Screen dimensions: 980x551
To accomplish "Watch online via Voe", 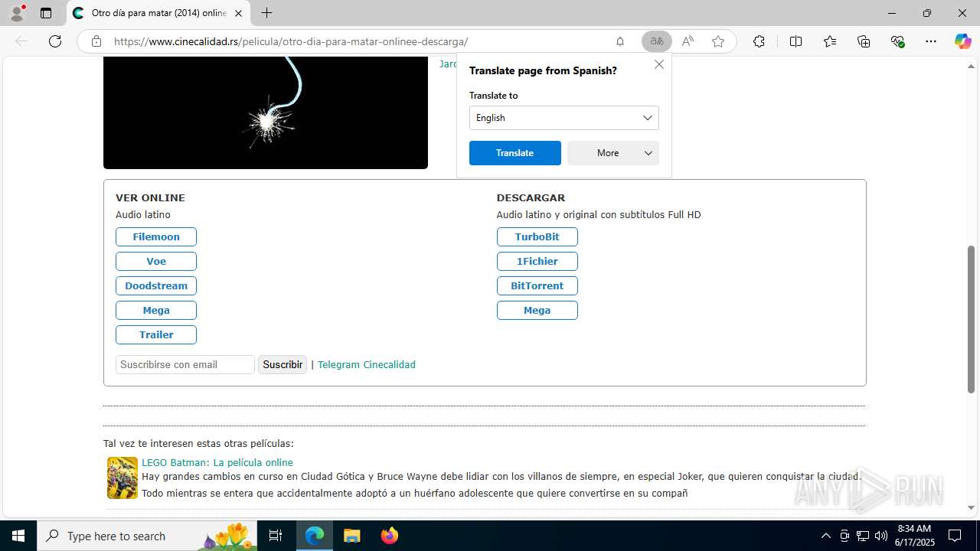I will coord(156,261).
